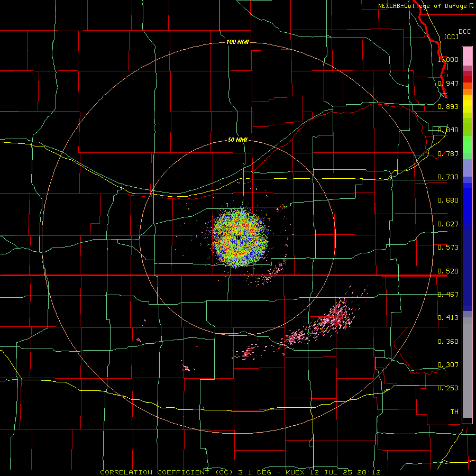The width and height of the screenshot is (476, 476).
Task: Click the [CC] legend unit label
Action: point(451,36)
